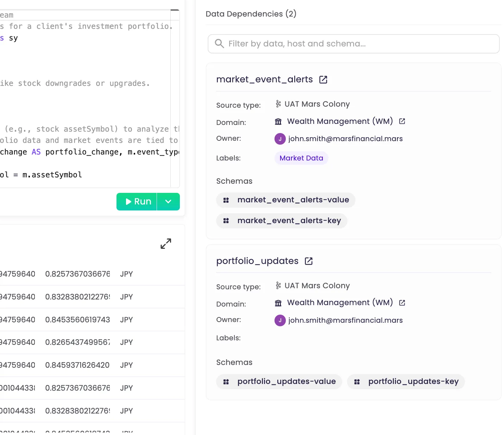Expand the results table to fullscreen
Viewport: 504px width, 435px height.
[166, 244]
